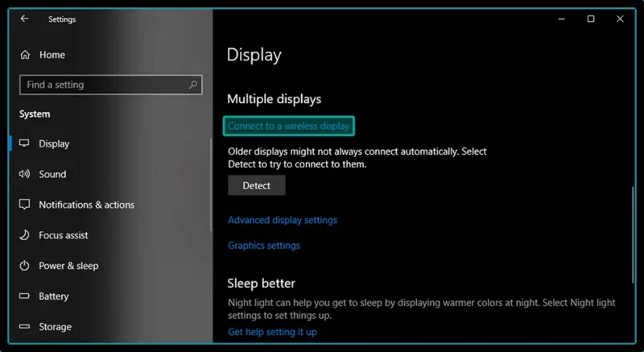Open the Graphics settings link
This screenshot has width=644, height=352.
(264, 246)
